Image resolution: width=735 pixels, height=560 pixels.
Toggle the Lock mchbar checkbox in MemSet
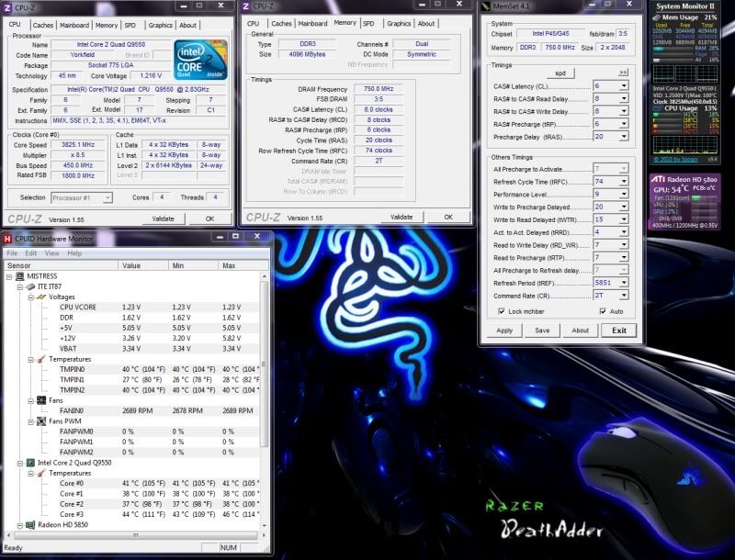[502, 311]
